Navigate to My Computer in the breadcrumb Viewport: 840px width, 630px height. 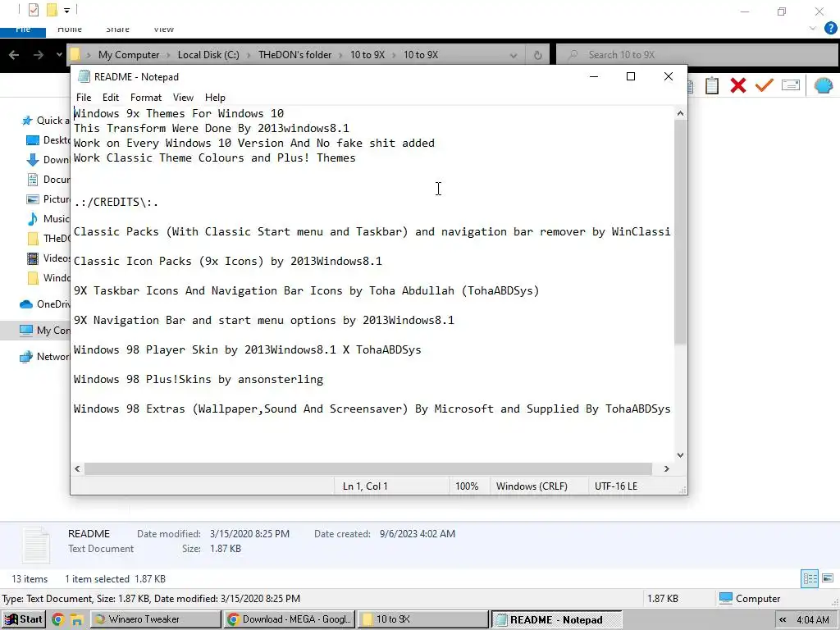129,55
